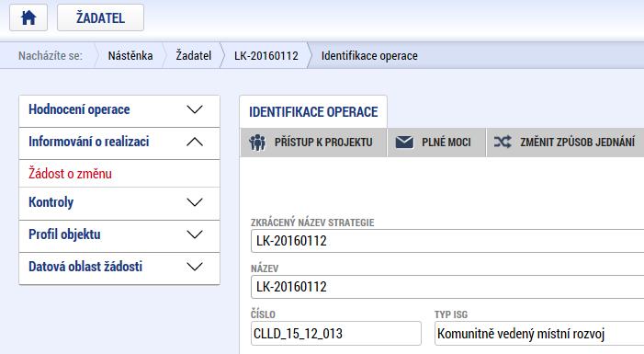The width and height of the screenshot is (644, 354).
Task: Go to Žadatel in the breadcrumb
Action: point(194,55)
